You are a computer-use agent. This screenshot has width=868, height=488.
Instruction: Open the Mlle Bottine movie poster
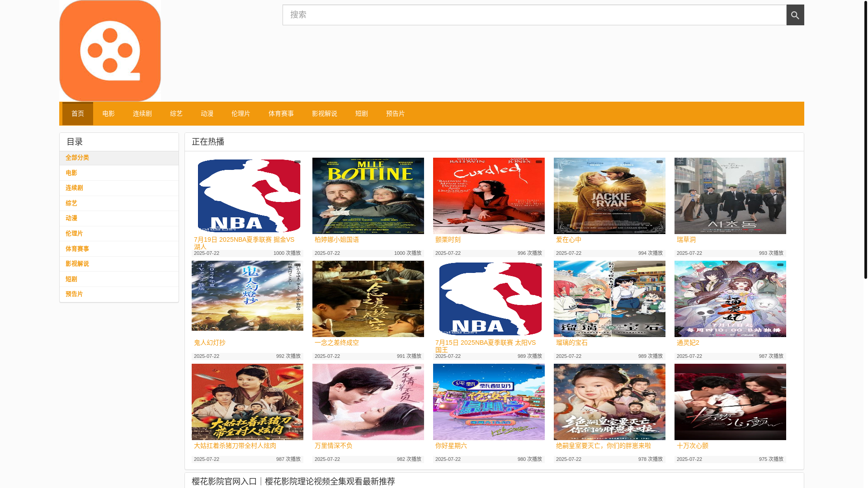[x=368, y=196]
